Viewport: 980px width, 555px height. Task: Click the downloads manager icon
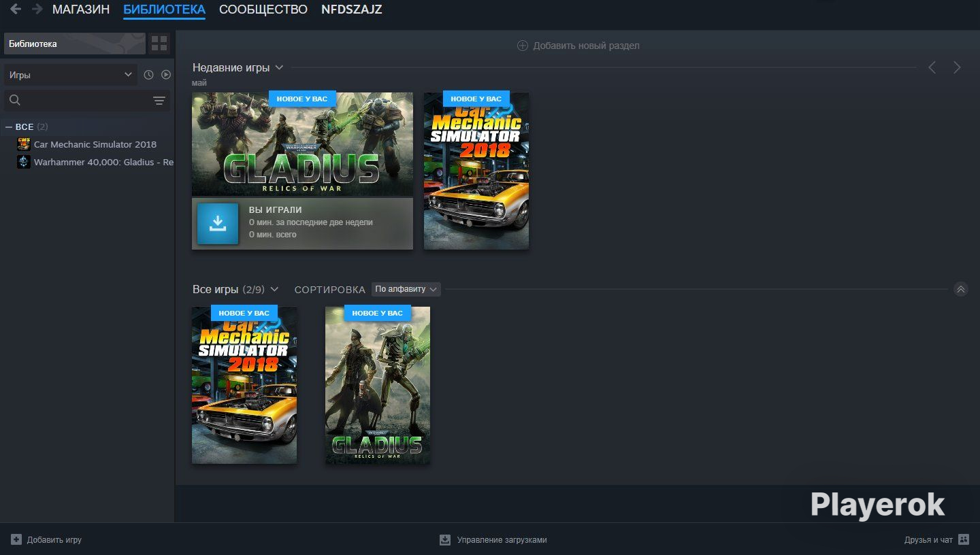click(x=445, y=539)
